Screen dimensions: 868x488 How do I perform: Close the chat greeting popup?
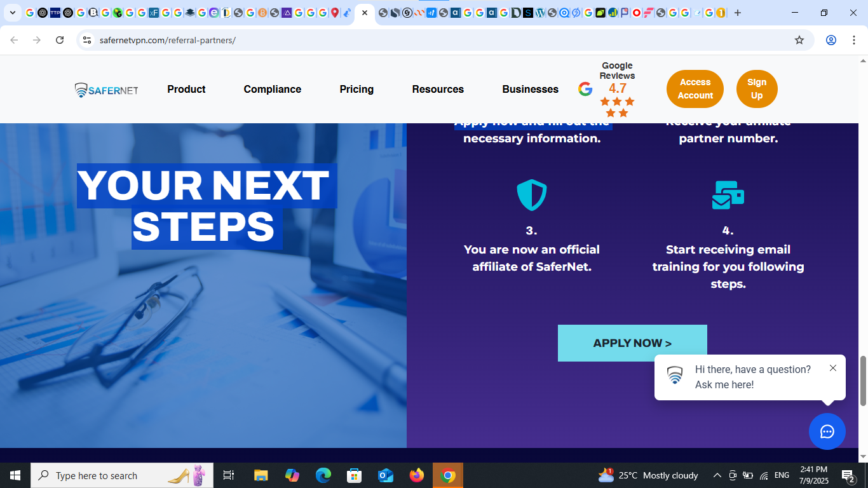[x=833, y=368]
